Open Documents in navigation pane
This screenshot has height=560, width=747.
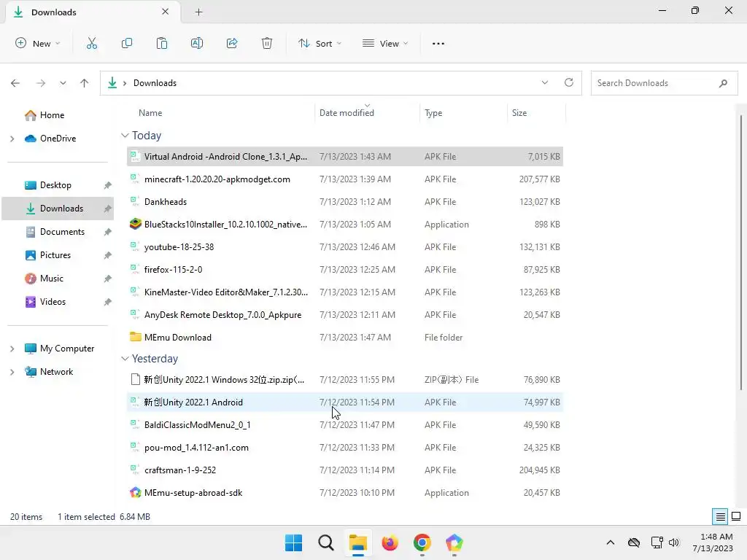point(62,232)
